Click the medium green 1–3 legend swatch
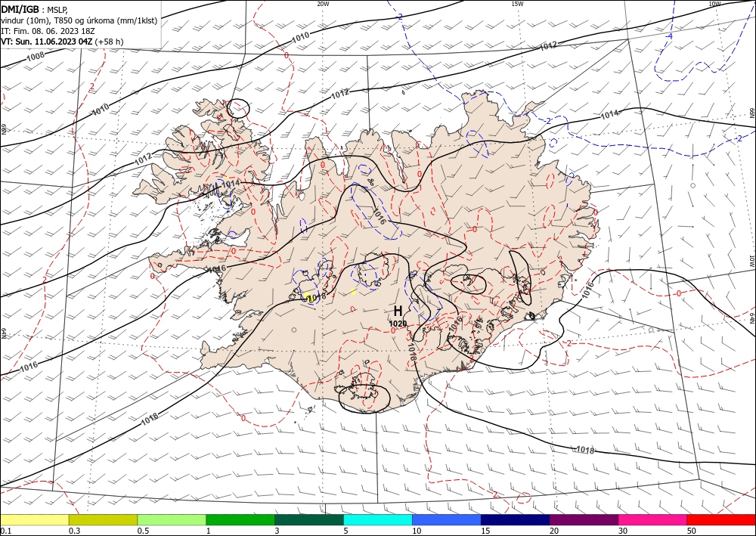The image size is (756, 536). pyautogui.click(x=240, y=519)
